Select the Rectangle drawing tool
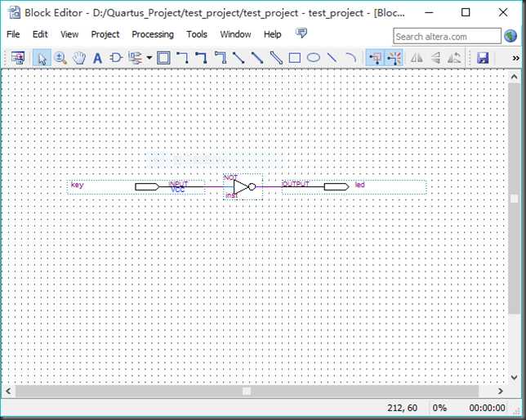This screenshot has height=420, width=526. point(295,58)
